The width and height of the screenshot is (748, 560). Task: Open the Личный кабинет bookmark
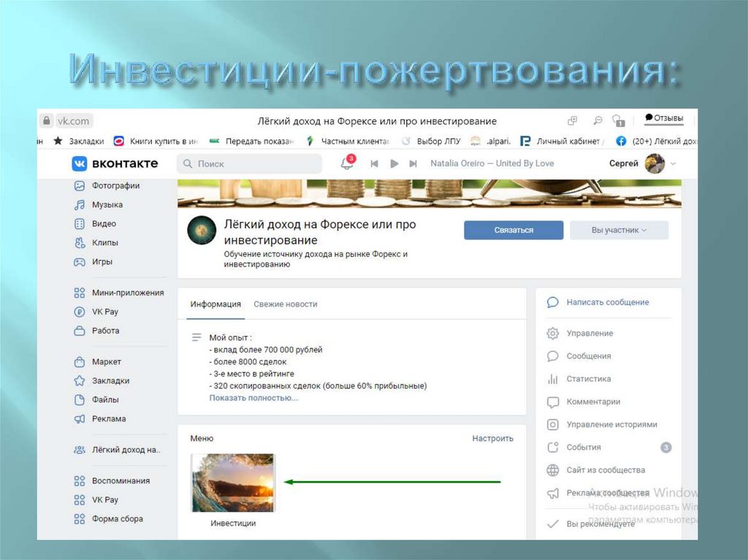pos(562,141)
